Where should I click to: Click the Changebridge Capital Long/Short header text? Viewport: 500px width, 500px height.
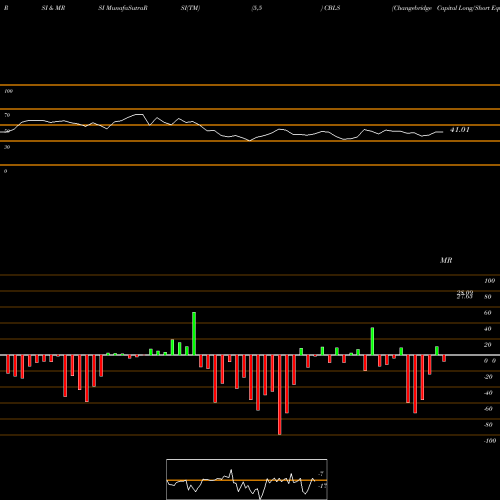click(x=446, y=8)
